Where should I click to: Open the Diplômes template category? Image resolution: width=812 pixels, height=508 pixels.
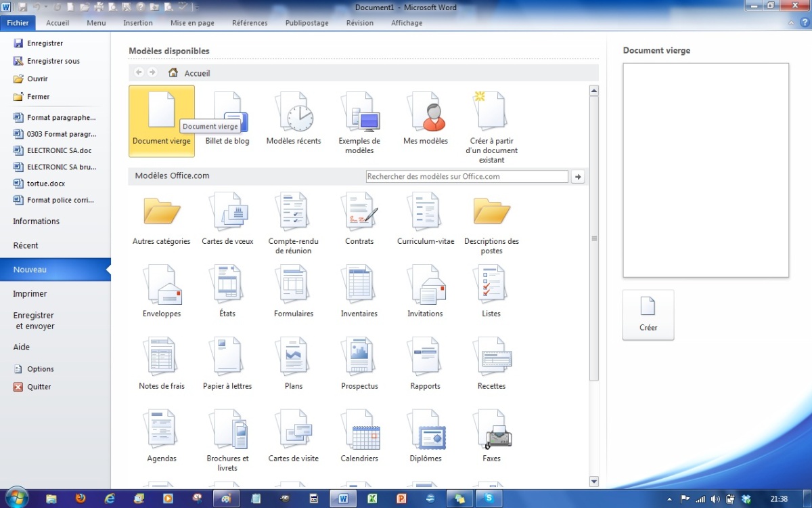point(426,437)
